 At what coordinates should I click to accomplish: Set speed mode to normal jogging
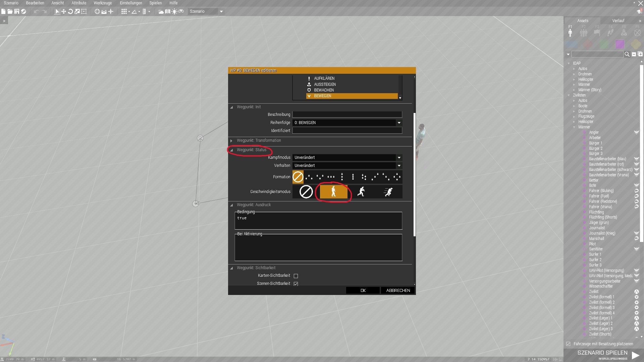click(x=361, y=192)
